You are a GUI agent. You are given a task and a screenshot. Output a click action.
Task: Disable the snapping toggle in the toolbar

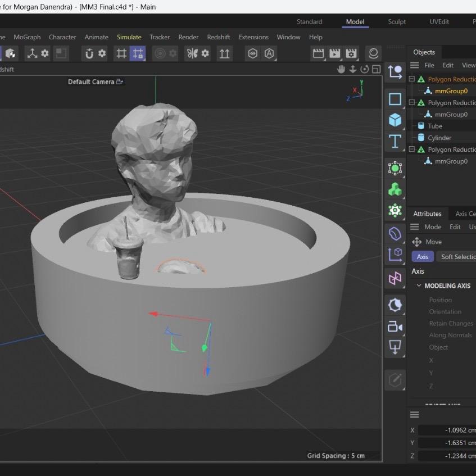[x=138, y=54]
